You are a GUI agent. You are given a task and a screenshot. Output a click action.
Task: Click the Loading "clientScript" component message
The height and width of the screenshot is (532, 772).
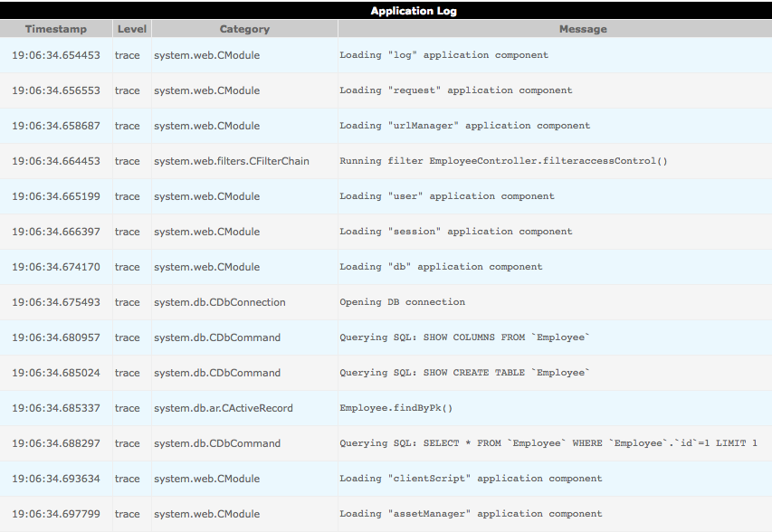tap(471, 479)
